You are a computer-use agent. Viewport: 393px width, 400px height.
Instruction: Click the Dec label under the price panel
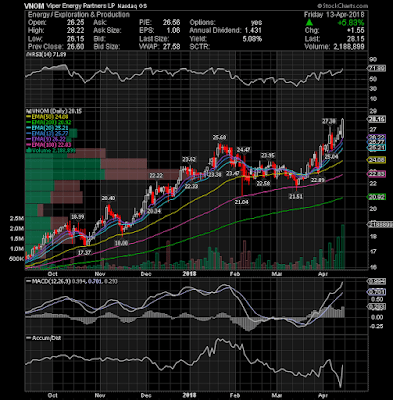[146, 274]
